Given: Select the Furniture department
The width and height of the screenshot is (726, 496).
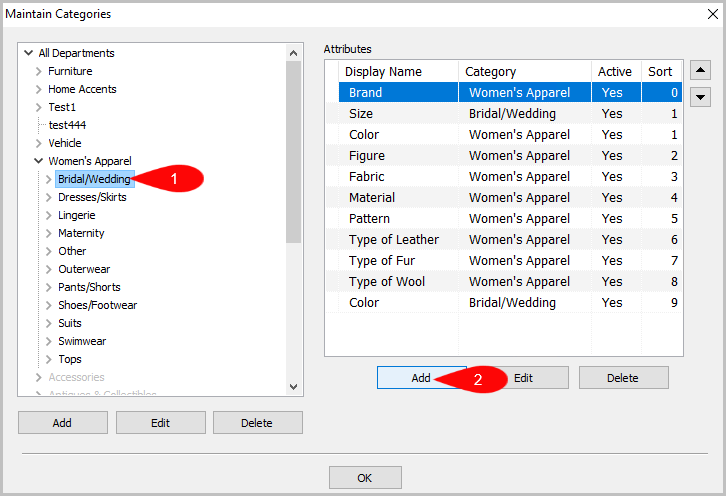Looking at the screenshot, I should [70, 71].
